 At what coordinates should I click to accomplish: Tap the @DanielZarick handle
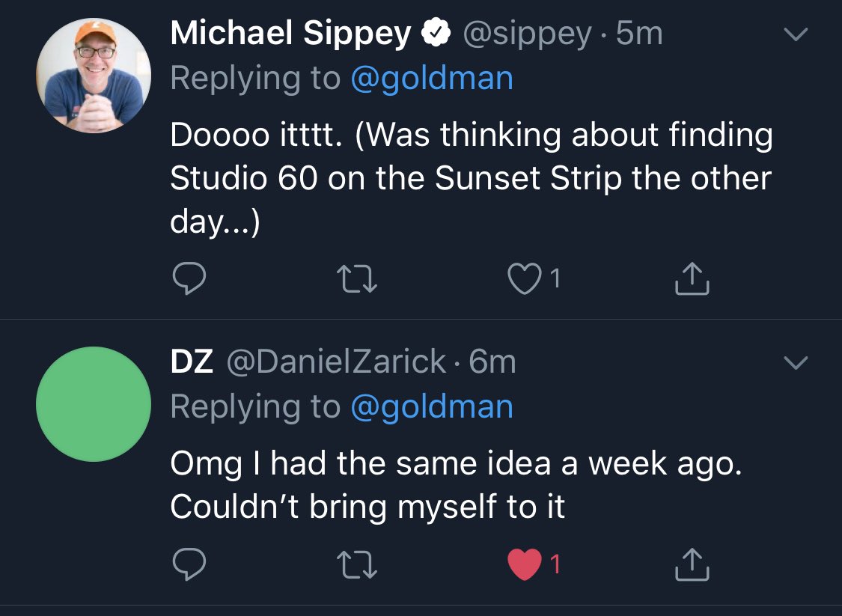pos(336,362)
